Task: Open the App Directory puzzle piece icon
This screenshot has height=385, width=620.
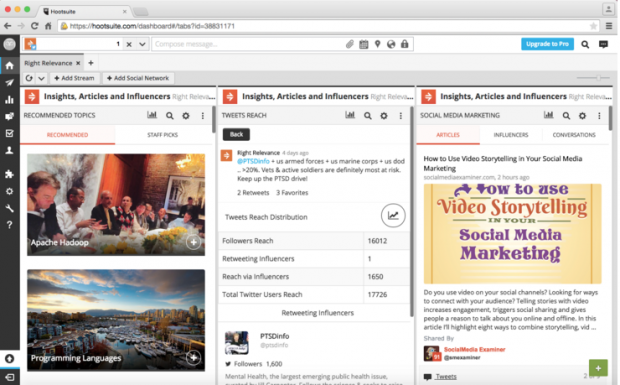Action: [x=9, y=174]
